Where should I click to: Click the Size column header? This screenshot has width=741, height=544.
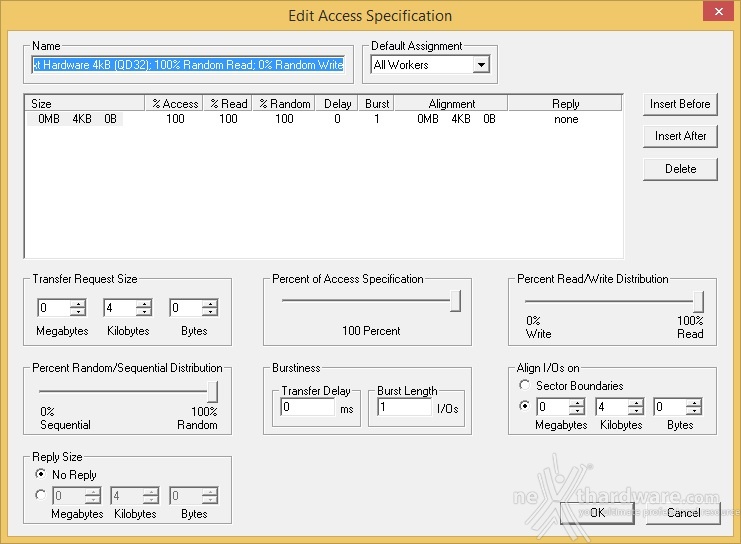85,104
